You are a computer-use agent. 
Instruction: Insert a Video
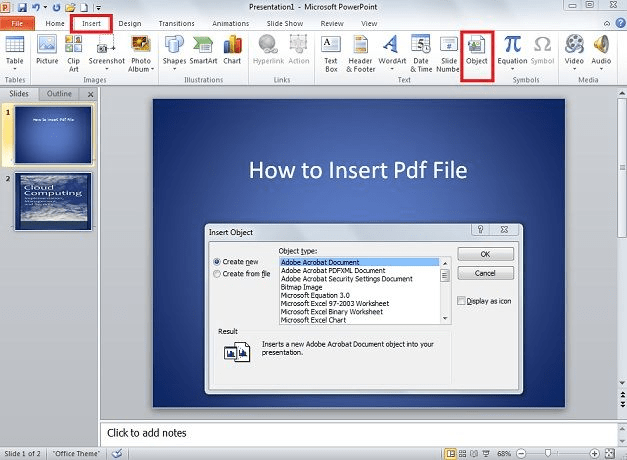click(x=574, y=53)
